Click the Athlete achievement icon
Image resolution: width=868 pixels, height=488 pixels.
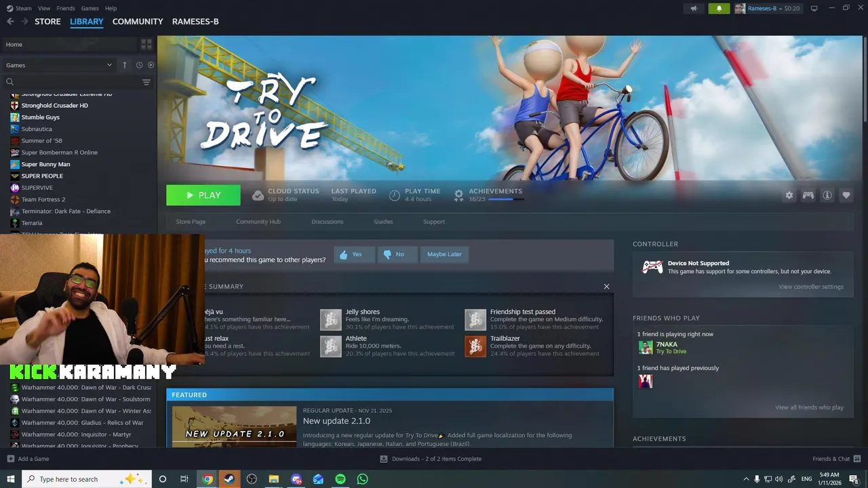pyautogui.click(x=331, y=346)
